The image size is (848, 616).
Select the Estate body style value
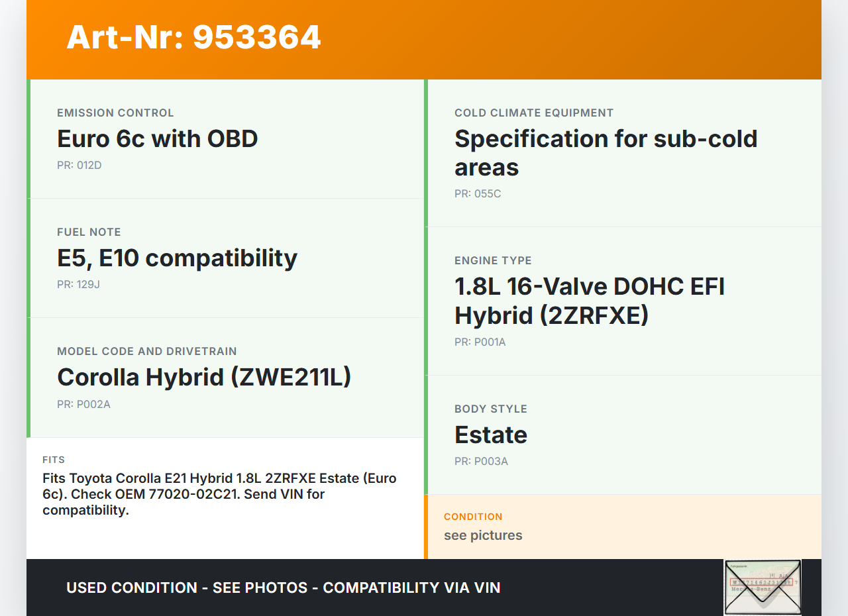491,435
